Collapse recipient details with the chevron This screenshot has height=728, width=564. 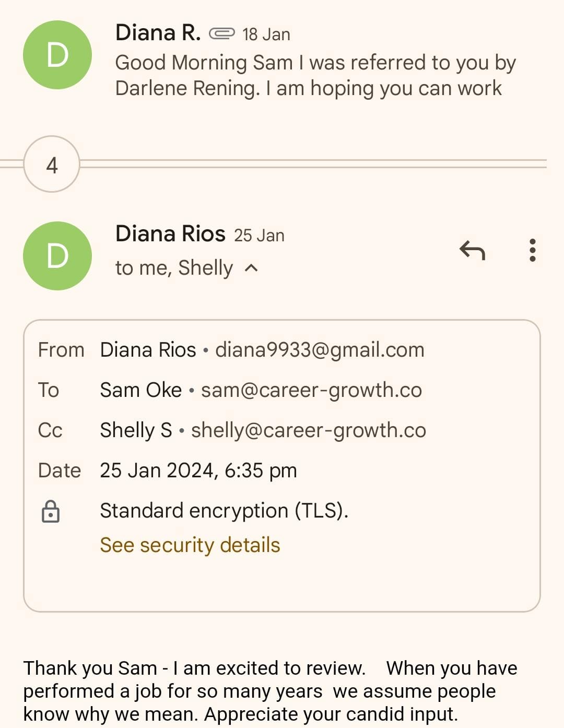click(252, 268)
